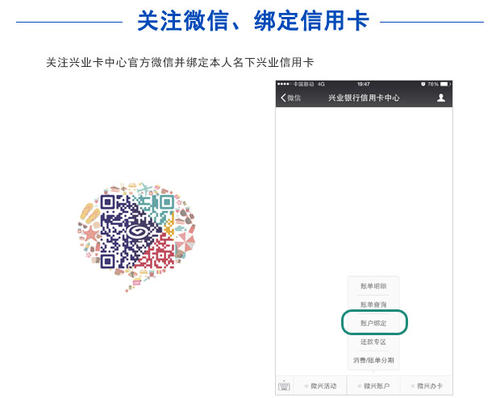Click the heading 关注微信、绑定信用卡
Image resolution: width=500 pixels, height=398 pixels.
pyautogui.click(x=253, y=21)
